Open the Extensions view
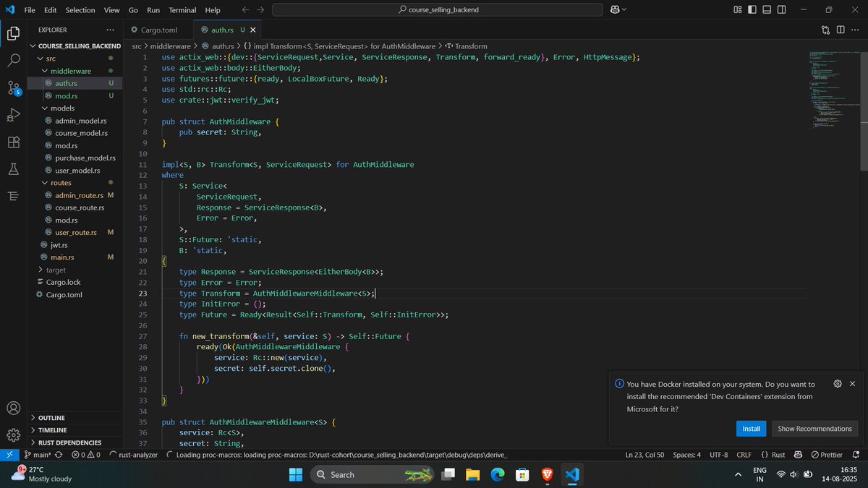 point(13,142)
